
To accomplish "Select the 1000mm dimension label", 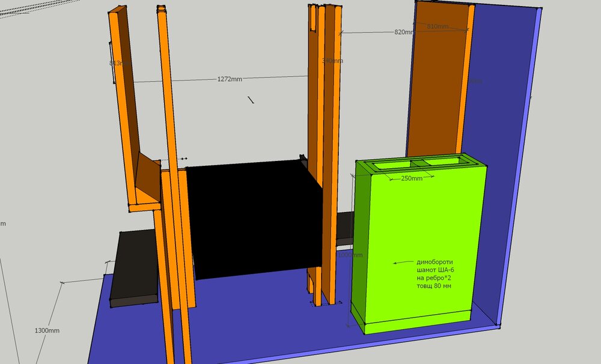I will coord(350,255).
